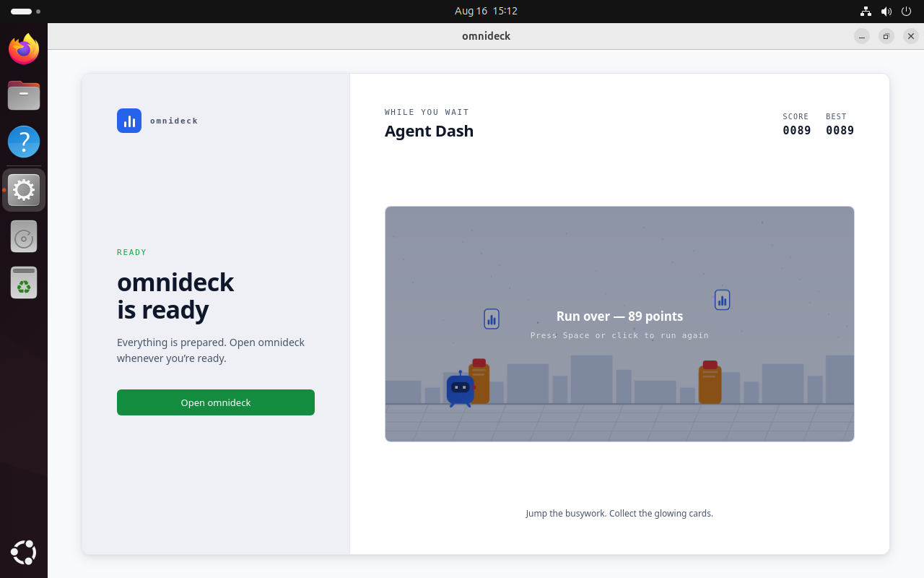Click the omnideck window title bar text
The height and width of the screenshot is (578, 924).
(486, 36)
